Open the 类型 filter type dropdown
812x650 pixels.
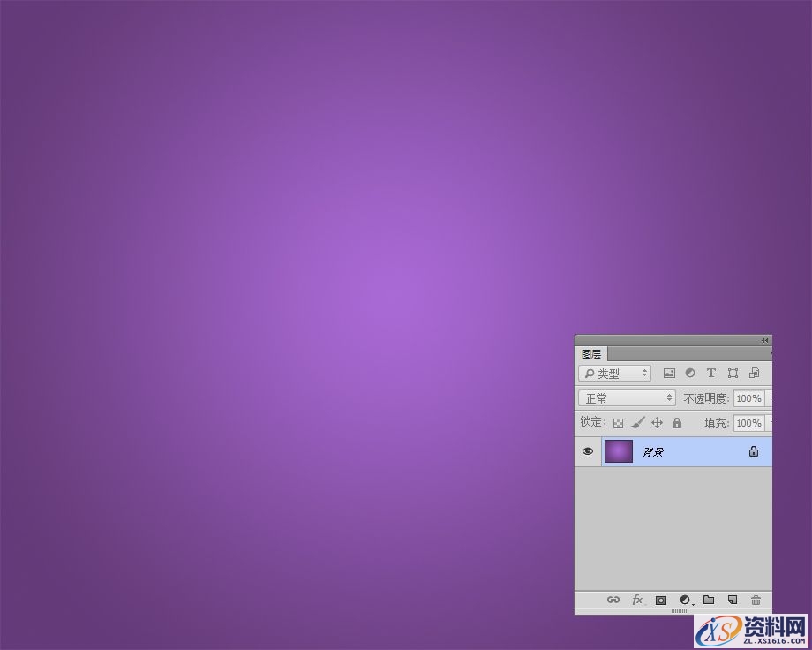(615, 374)
